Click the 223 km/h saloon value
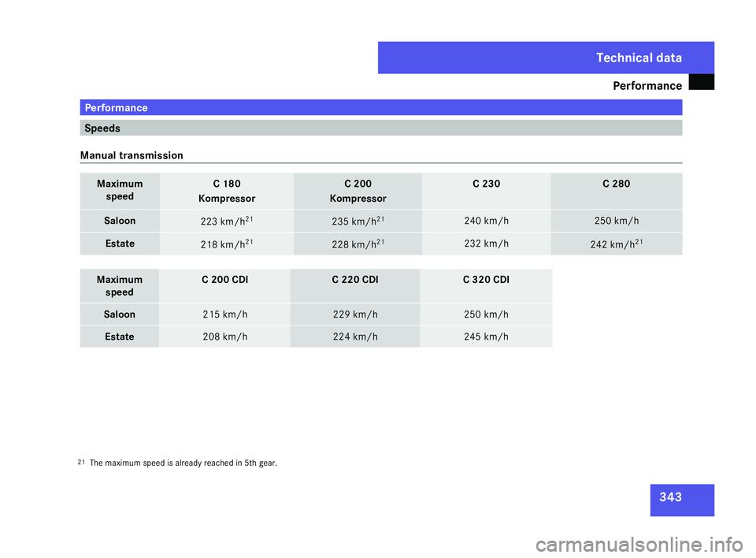 pyautogui.click(x=227, y=221)
